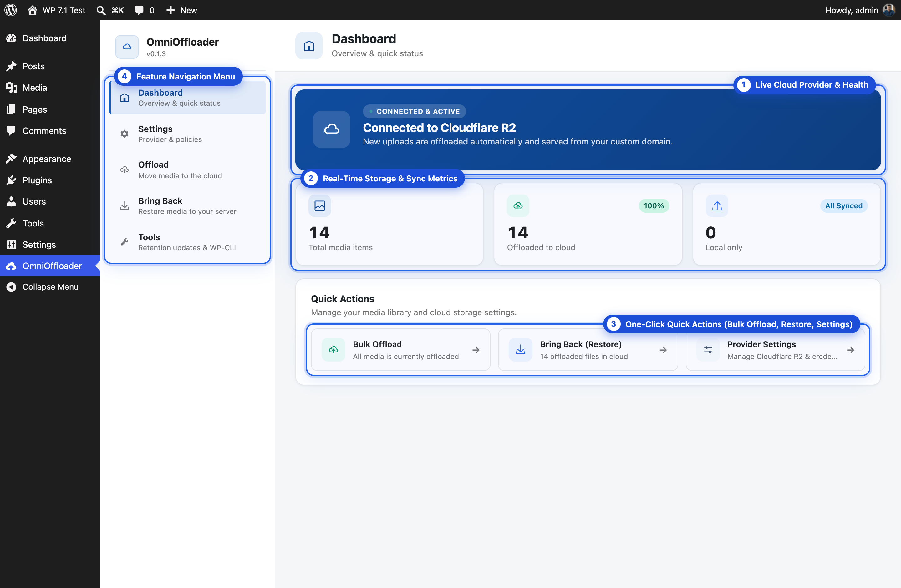Click the WordPress logo icon in admin bar
Viewport: 901px width, 588px height.
(11, 10)
